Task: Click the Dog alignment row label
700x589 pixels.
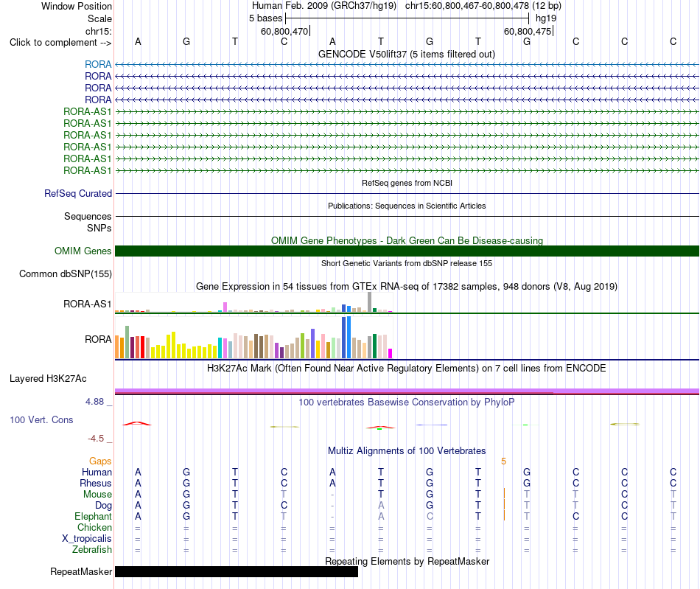Action: (103, 506)
